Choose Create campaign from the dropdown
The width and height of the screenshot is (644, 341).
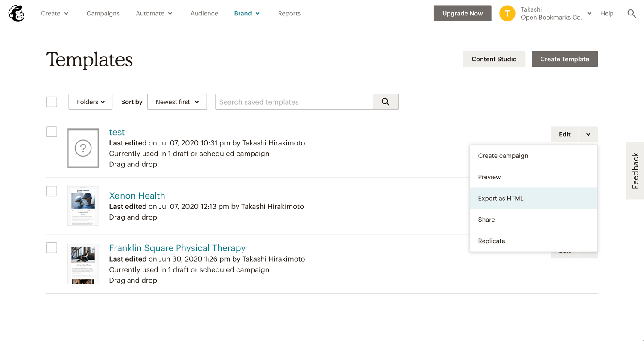[534, 156]
